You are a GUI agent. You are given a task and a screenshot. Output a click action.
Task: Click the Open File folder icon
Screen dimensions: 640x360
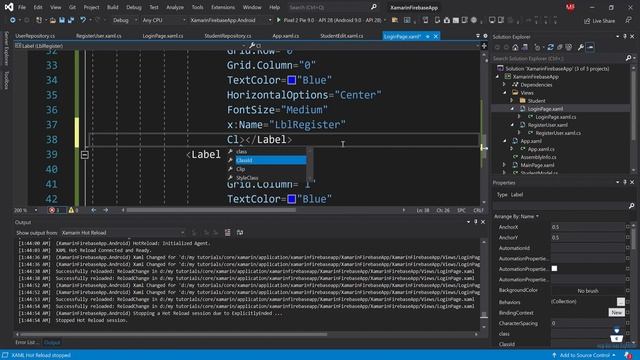53,20
